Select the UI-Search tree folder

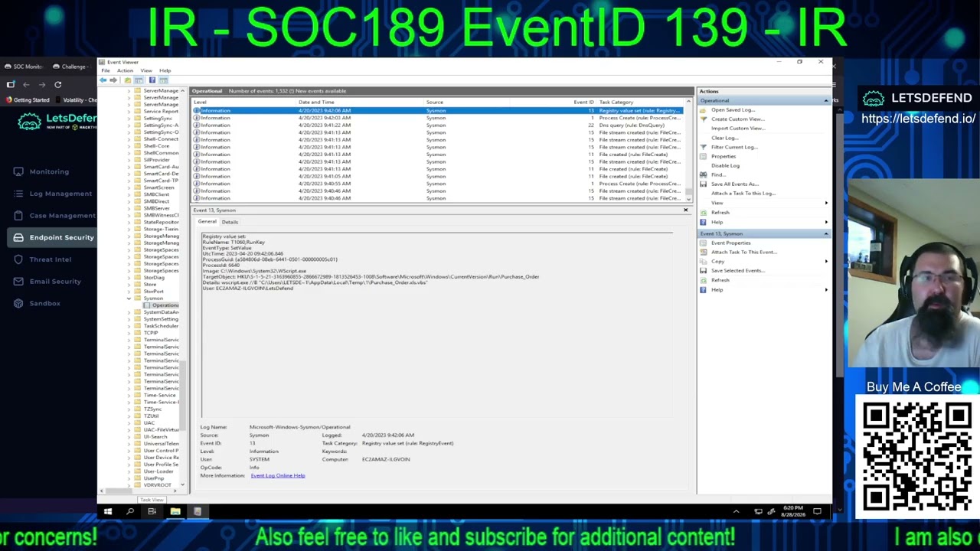tap(155, 437)
